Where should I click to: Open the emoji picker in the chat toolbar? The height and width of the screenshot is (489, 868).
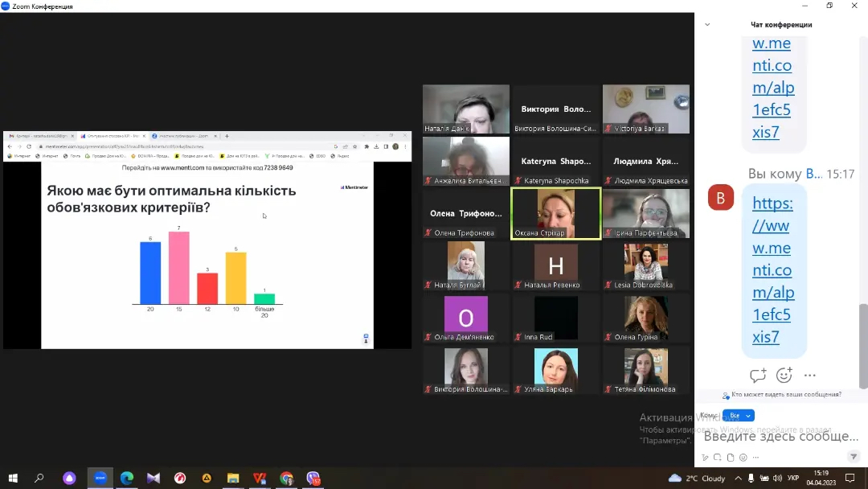point(743,458)
